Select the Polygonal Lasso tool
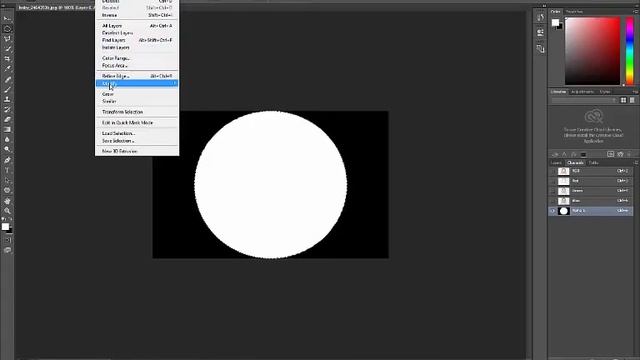Image resolution: width=640 pixels, height=360 pixels. [x=7, y=39]
